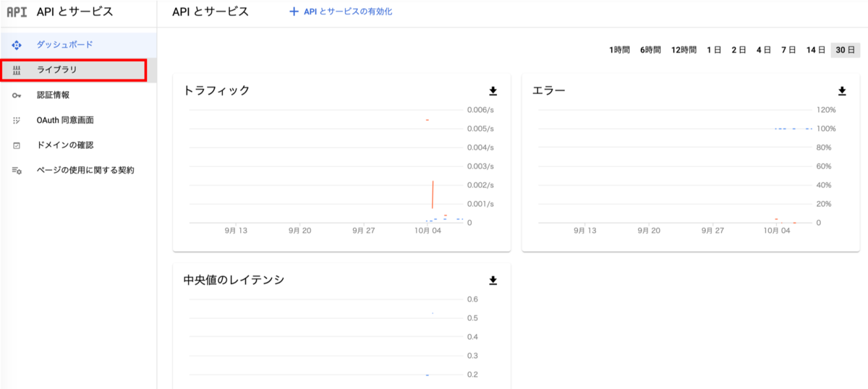
Task: Go to 認証情報 page
Action: (78, 95)
